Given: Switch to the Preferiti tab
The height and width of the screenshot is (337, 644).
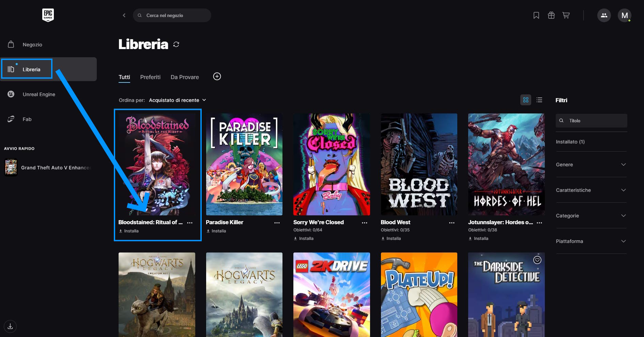Looking at the screenshot, I should point(150,77).
